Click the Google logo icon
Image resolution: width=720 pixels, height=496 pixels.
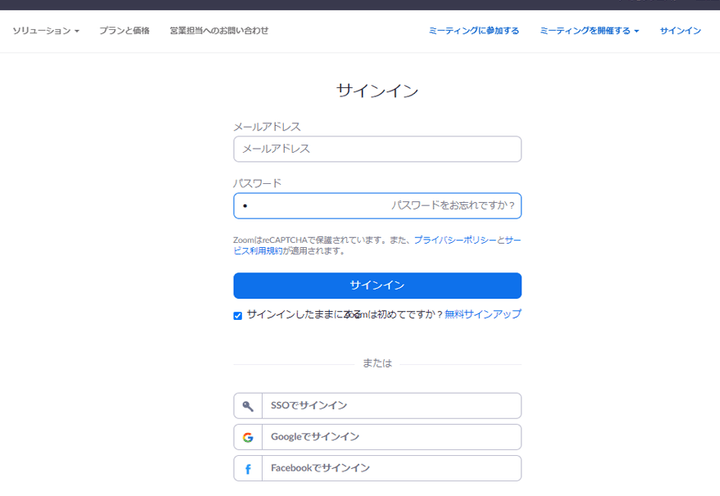[x=248, y=437]
